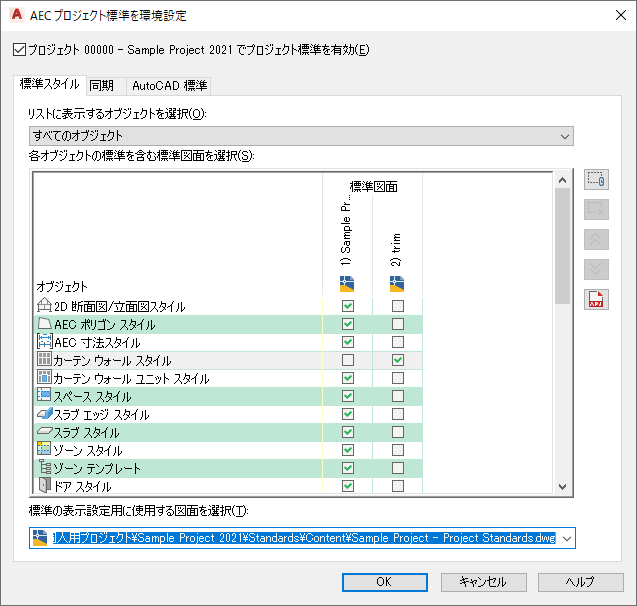Select the ゾーン スタイル row text
The height and width of the screenshot is (606, 637).
coord(88,450)
